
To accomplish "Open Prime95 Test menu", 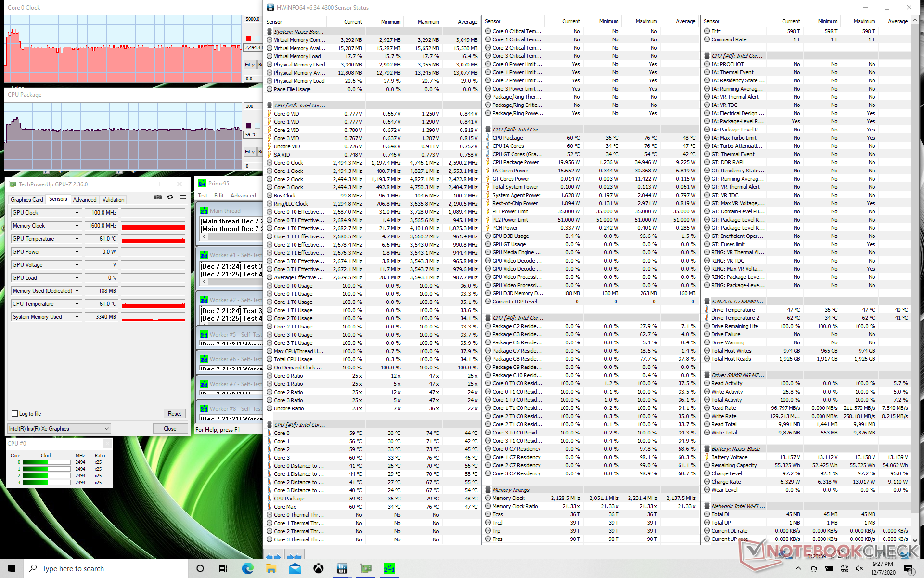I will click(x=203, y=196).
